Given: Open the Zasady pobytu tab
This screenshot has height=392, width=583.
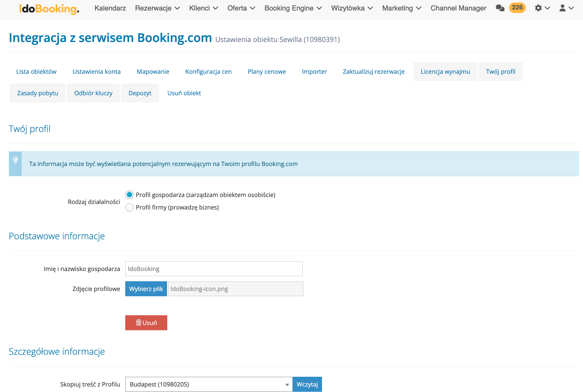Looking at the screenshot, I should tap(37, 93).
